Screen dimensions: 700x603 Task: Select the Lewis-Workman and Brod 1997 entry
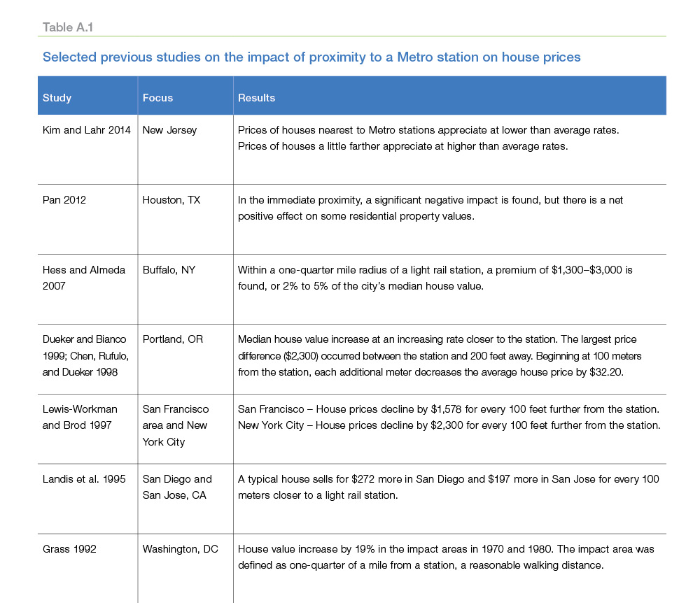80,417
